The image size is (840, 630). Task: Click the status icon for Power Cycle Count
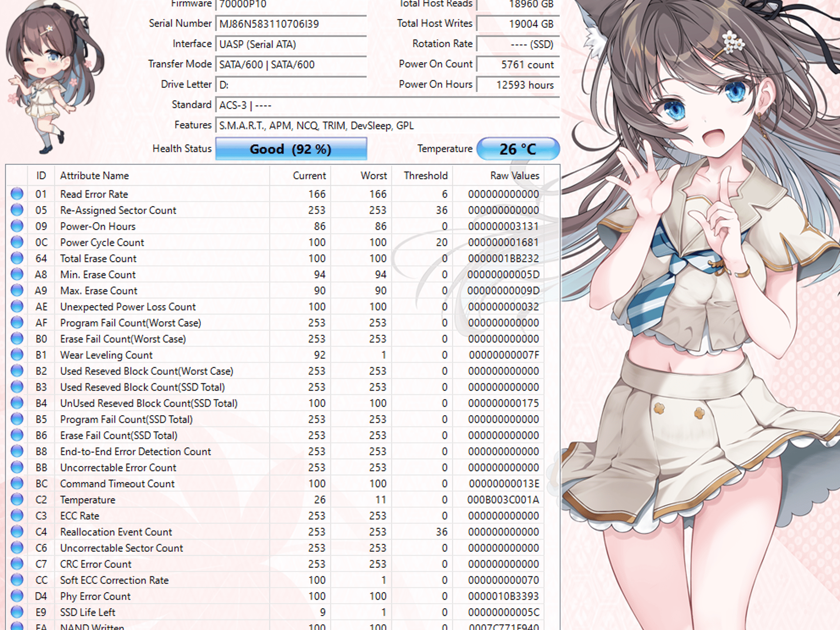(x=17, y=242)
